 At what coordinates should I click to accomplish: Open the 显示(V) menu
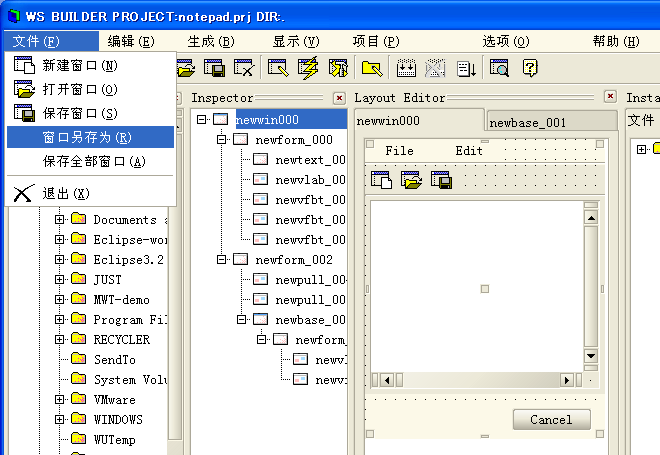[x=296, y=41]
